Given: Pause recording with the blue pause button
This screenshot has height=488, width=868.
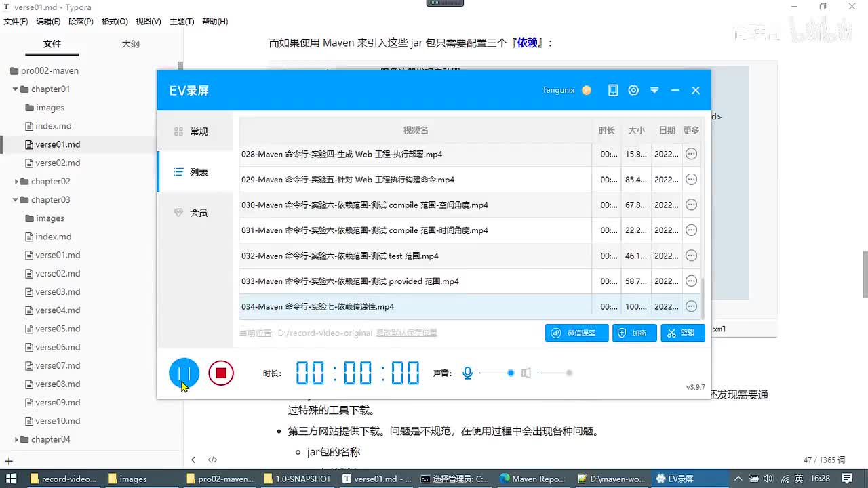Looking at the screenshot, I should [x=184, y=373].
